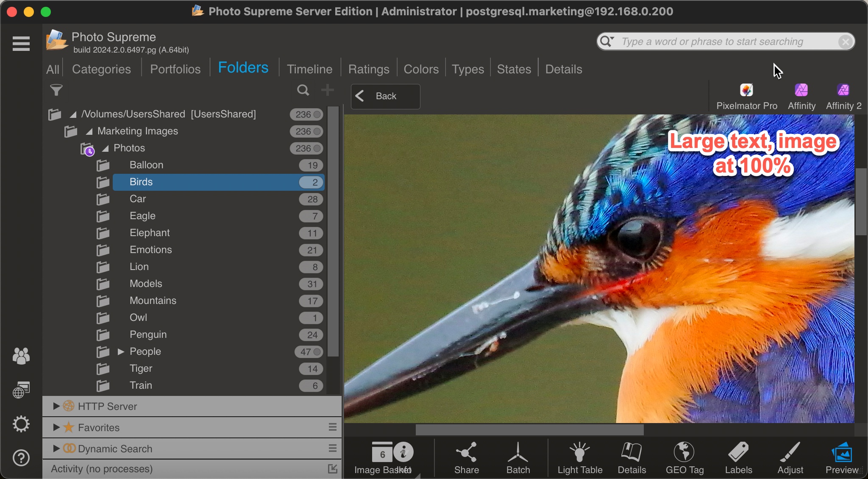Collapse the Photos folder
Image resolution: width=868 pixels, height=479 pixels.
tap(105, 148)
